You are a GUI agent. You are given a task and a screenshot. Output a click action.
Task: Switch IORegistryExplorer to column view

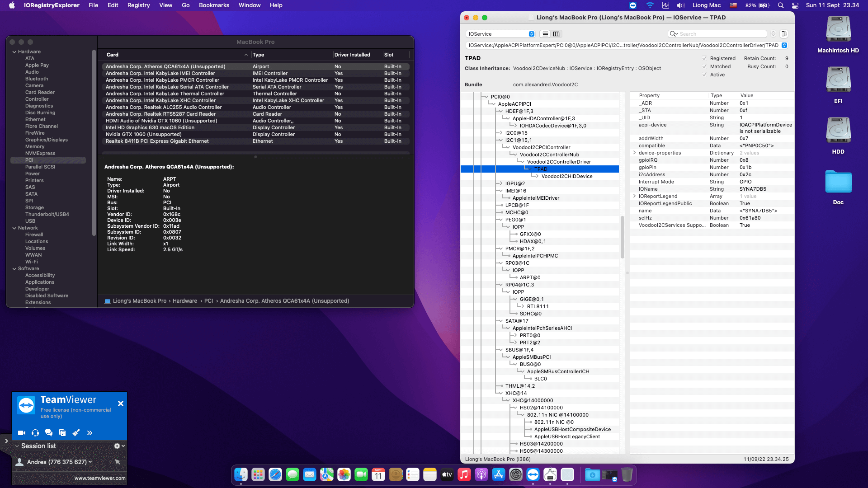(x=557, y=34)
